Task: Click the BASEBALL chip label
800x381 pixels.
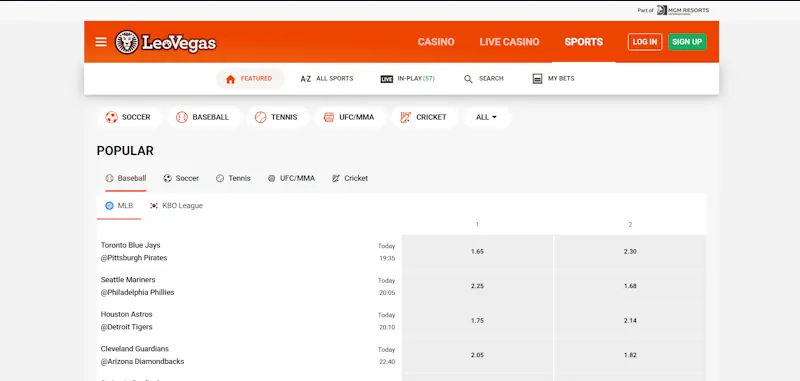Action: tap(211, 117)
